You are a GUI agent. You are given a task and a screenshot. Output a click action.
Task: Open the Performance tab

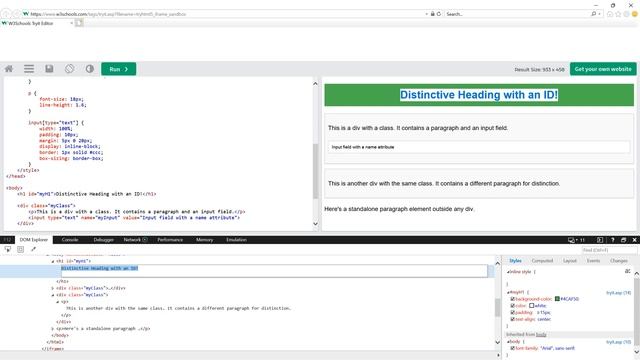point(170,240)
